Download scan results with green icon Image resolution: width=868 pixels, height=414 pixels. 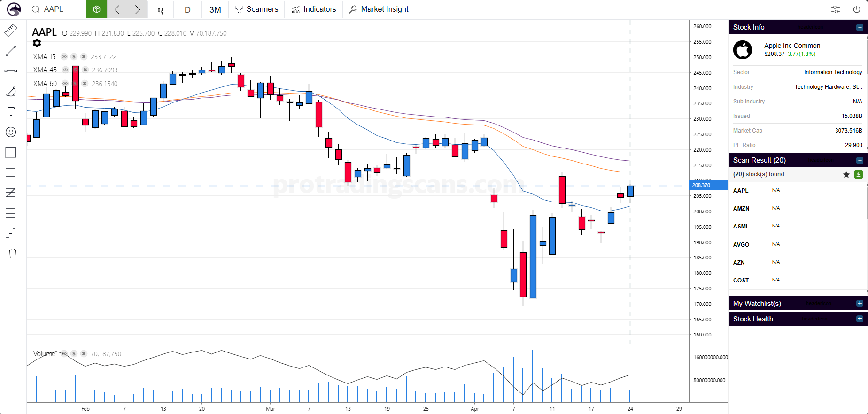click(x=858, y=174)
